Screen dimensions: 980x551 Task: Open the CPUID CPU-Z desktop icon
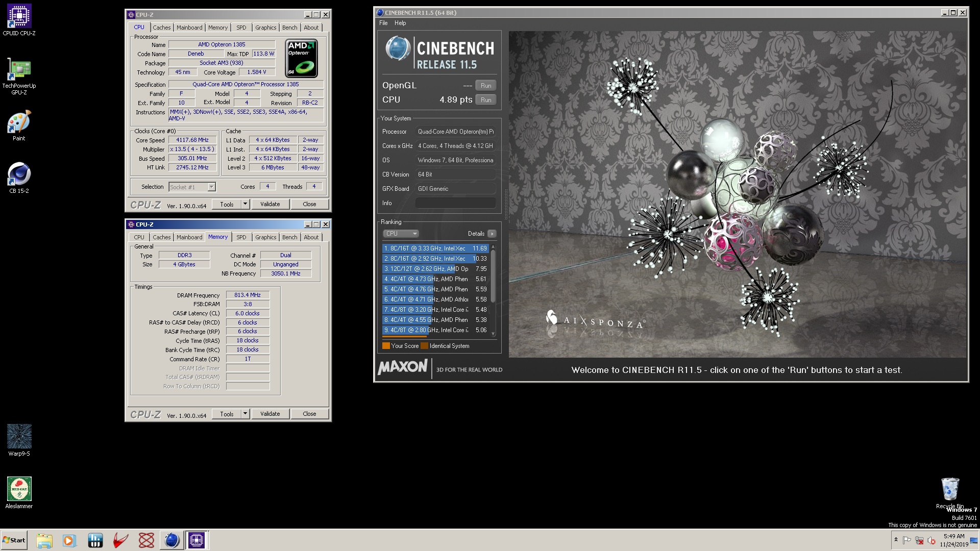[x=19, y=20]
